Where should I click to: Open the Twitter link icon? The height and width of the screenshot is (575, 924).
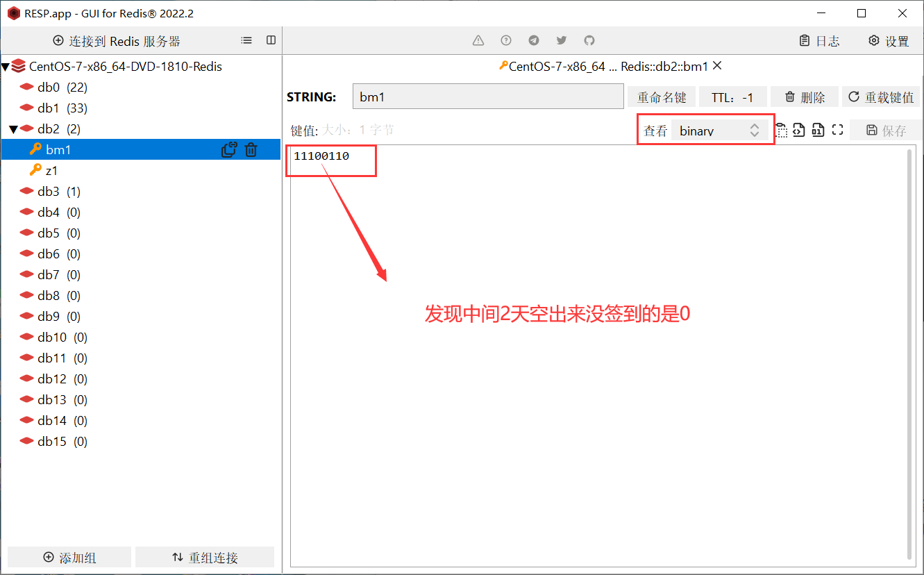562,40
